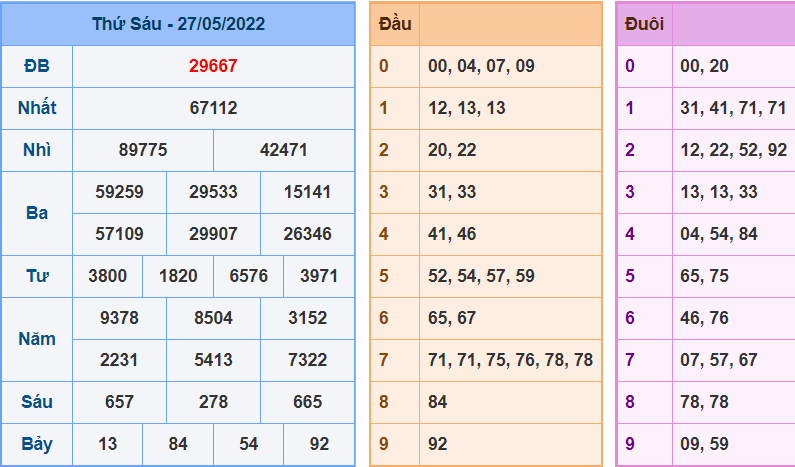This screenshot has height=467, width=795.
Task: Click number 13 in the Bảy row
Action: [107, 445]
